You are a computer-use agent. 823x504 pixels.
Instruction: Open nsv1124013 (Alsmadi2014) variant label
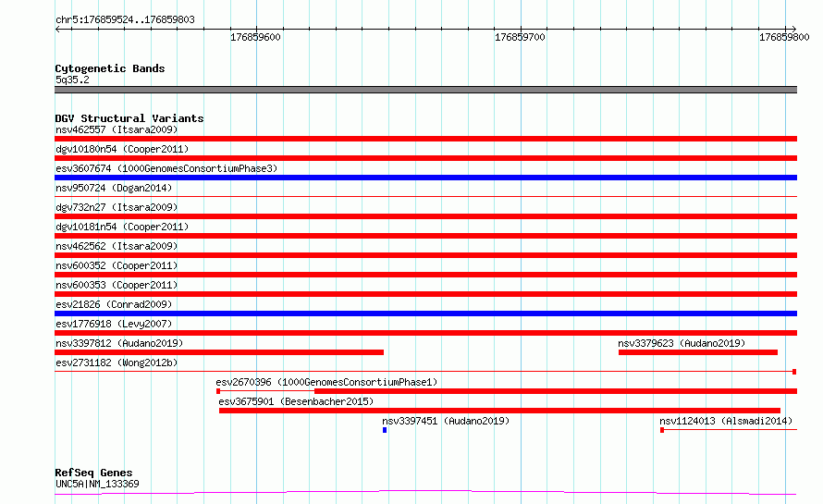click(726, 421)
